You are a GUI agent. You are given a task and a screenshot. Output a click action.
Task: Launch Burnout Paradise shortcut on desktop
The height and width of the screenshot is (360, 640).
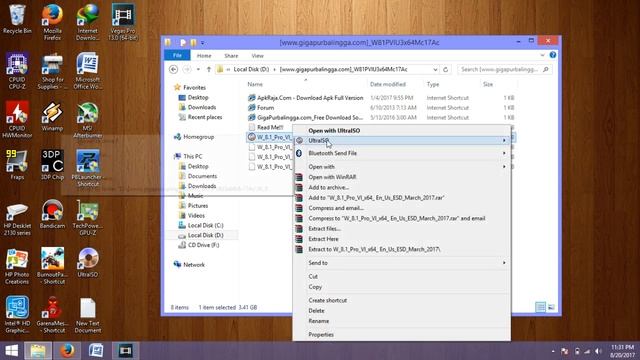(x=52, y=266)
